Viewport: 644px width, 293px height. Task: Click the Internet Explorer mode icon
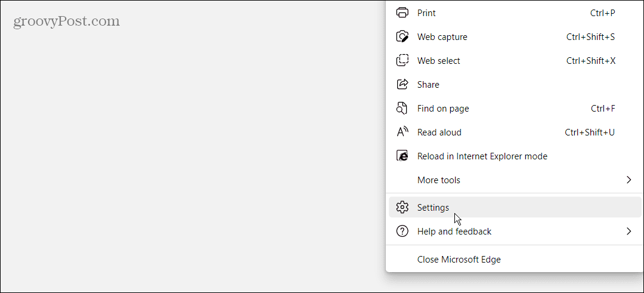[x=402, y=156]
